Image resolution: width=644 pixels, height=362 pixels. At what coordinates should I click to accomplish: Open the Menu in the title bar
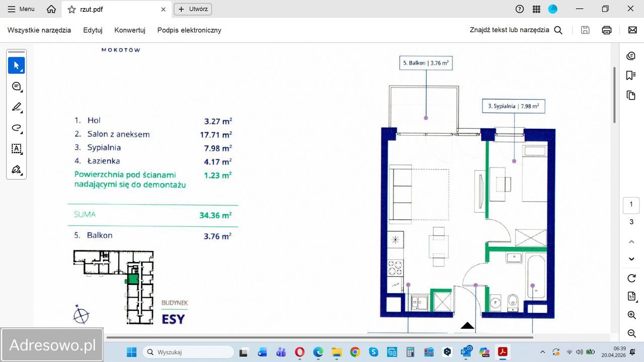point(21,9)
